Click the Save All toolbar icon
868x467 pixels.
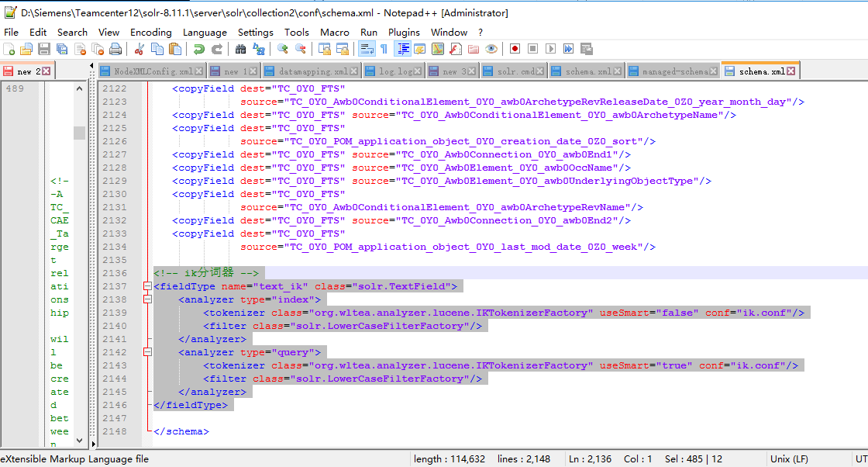pyautogui.click(x=62, y=50)
